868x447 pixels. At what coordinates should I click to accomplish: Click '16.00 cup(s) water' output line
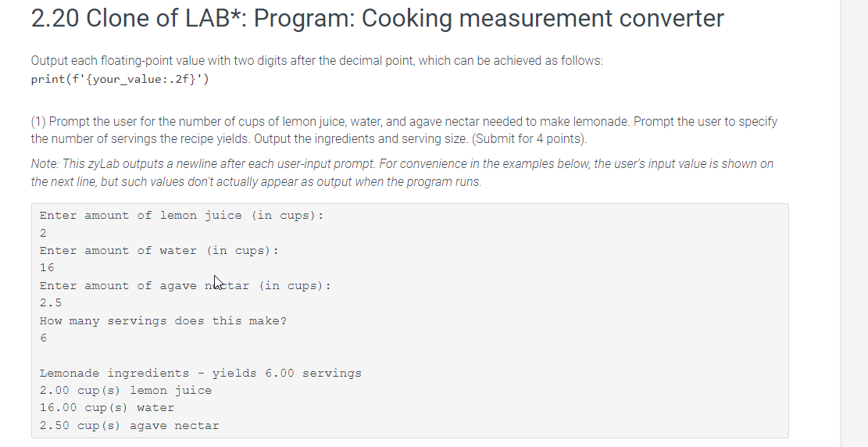pos(107,408)
